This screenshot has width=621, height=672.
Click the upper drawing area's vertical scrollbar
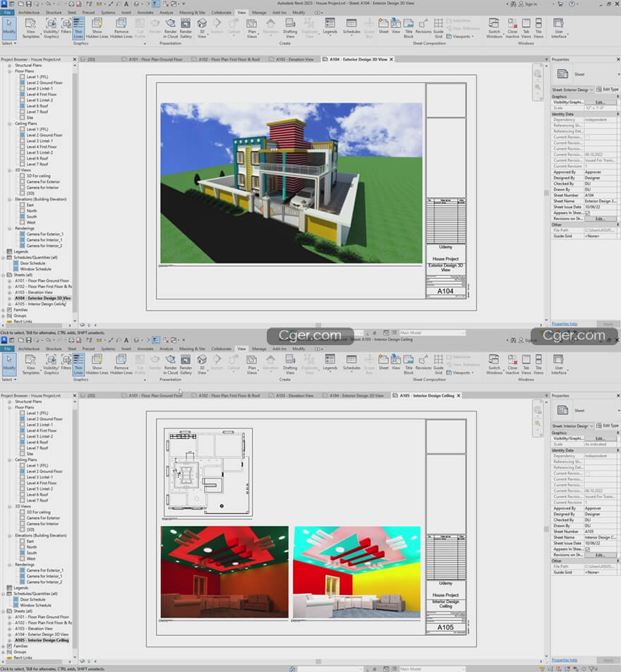(x=546, y=193)
